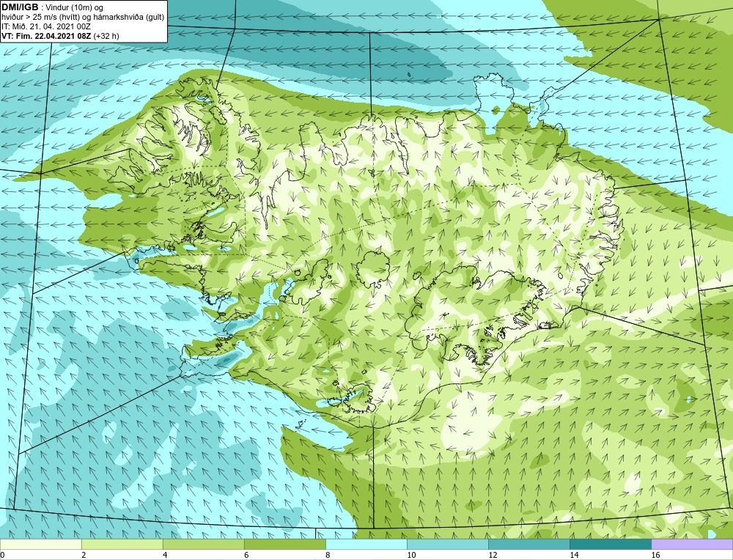Click the legend tick label '12'

(x=493, y=555)
